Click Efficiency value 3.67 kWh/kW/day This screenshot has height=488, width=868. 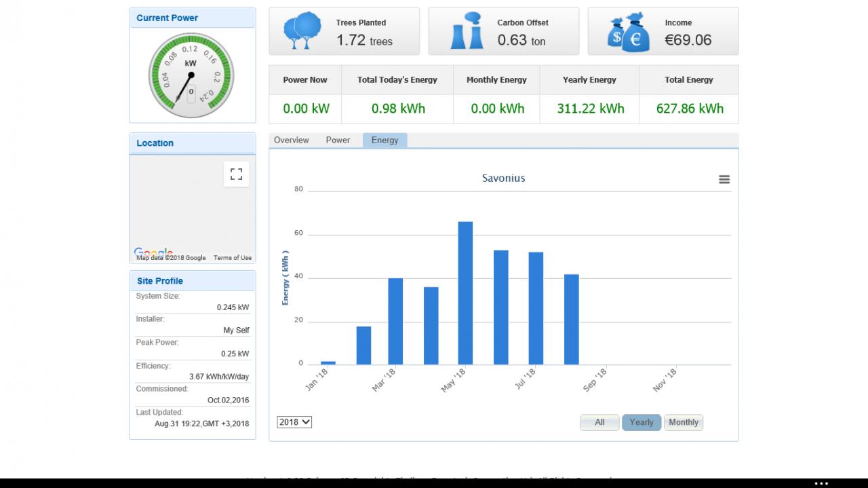[218, 377]
